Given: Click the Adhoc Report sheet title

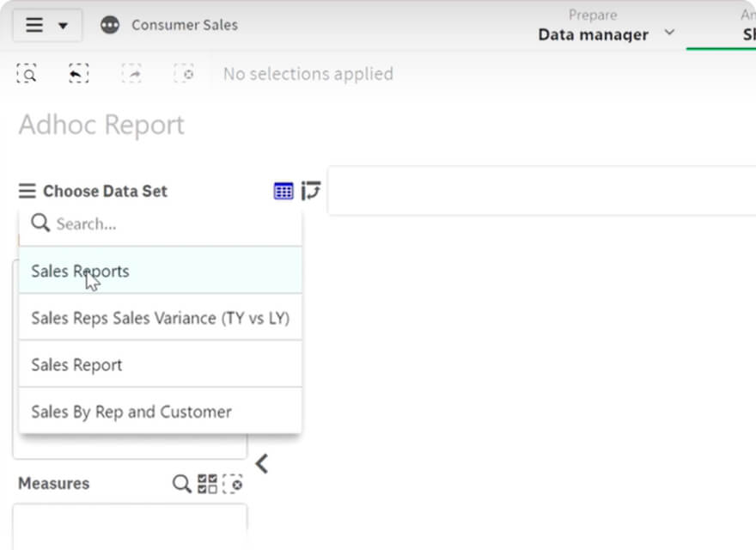Looking at the screenshot, I should (101, 125).
